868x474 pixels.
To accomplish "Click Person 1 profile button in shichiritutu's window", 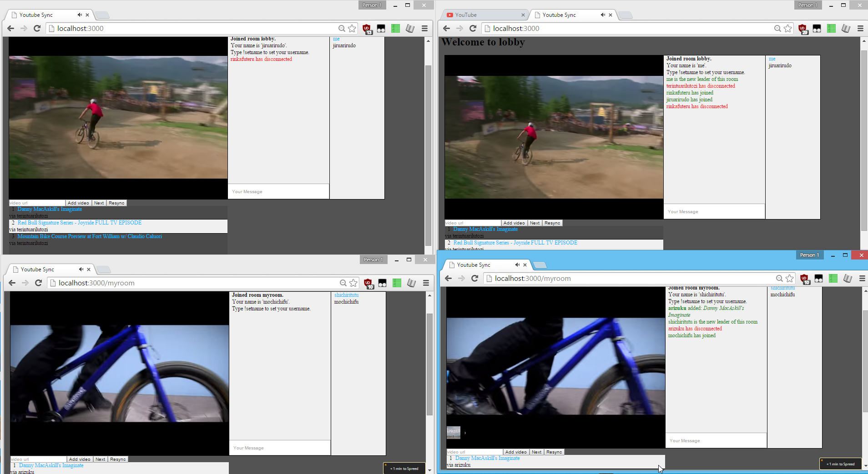I will (x=809, y=255).
